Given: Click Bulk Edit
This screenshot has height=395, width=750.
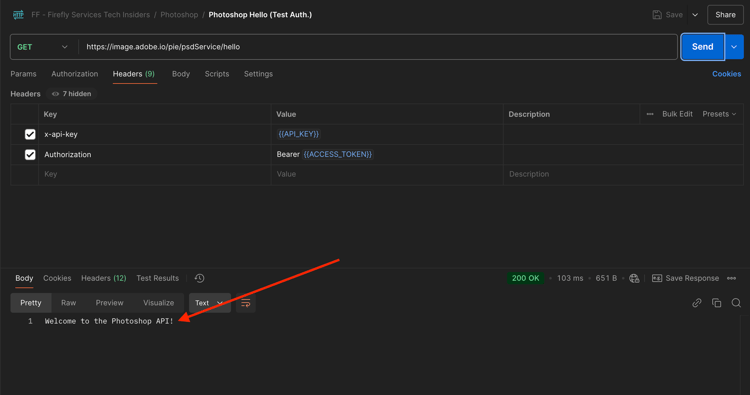Looking at the screenshot, I should 677,114.
